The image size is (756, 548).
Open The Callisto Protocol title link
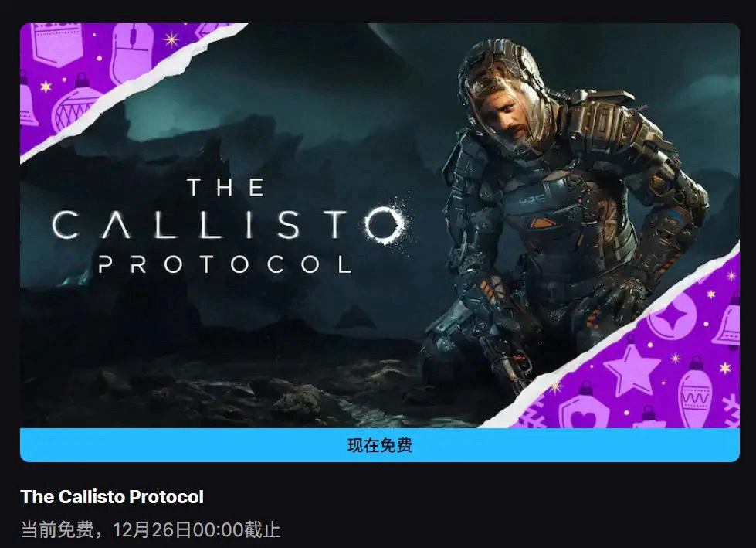(x=112, y=497)
